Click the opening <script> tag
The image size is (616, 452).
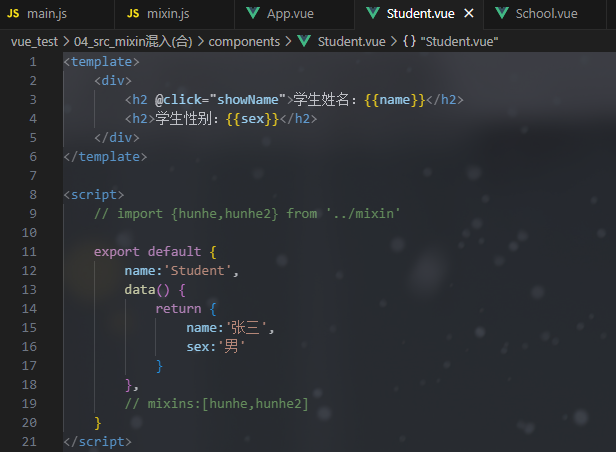click(94, 195)
